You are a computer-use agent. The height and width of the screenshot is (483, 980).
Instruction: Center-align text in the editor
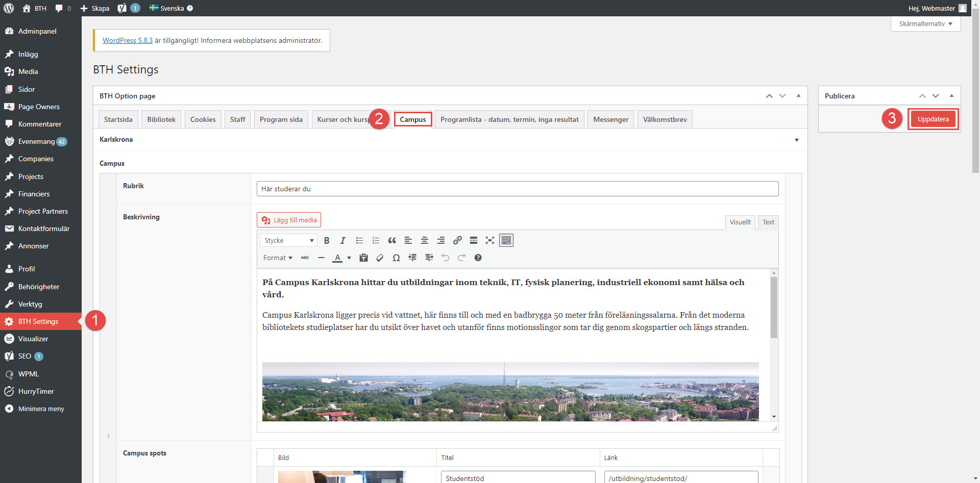pos(425,240)
